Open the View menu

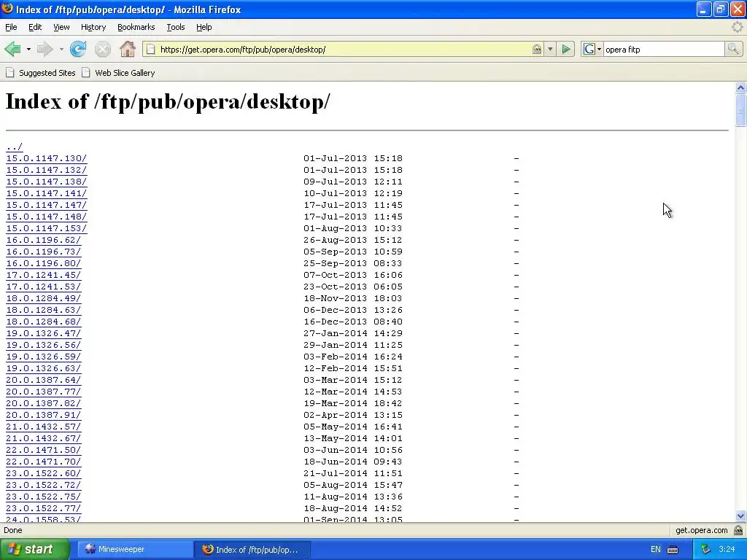61,27
